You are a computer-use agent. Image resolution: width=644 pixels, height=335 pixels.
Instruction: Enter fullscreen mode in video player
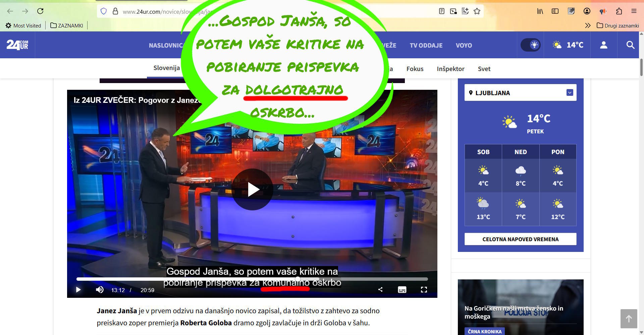click(x=424, y=290)
